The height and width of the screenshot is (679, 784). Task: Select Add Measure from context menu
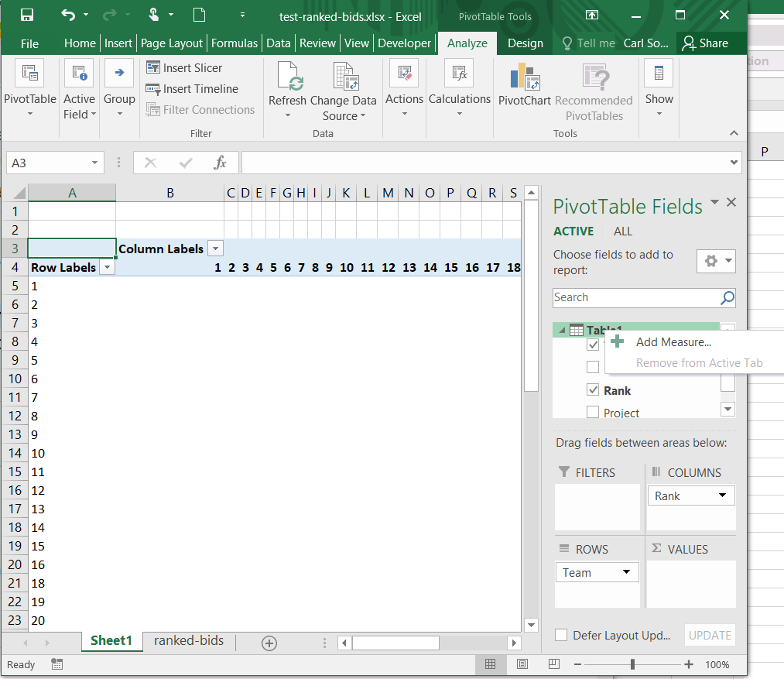coord(673,342)
